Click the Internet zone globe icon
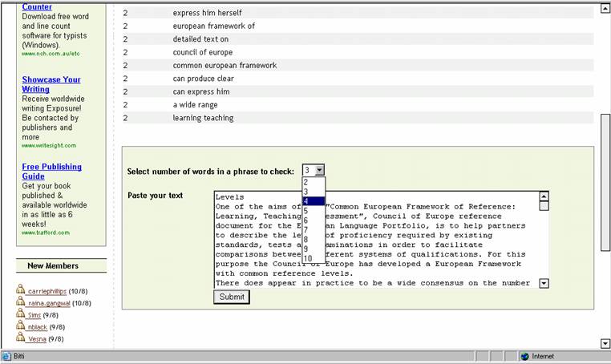This screenshot has width=611, height=364. [525, 356]
